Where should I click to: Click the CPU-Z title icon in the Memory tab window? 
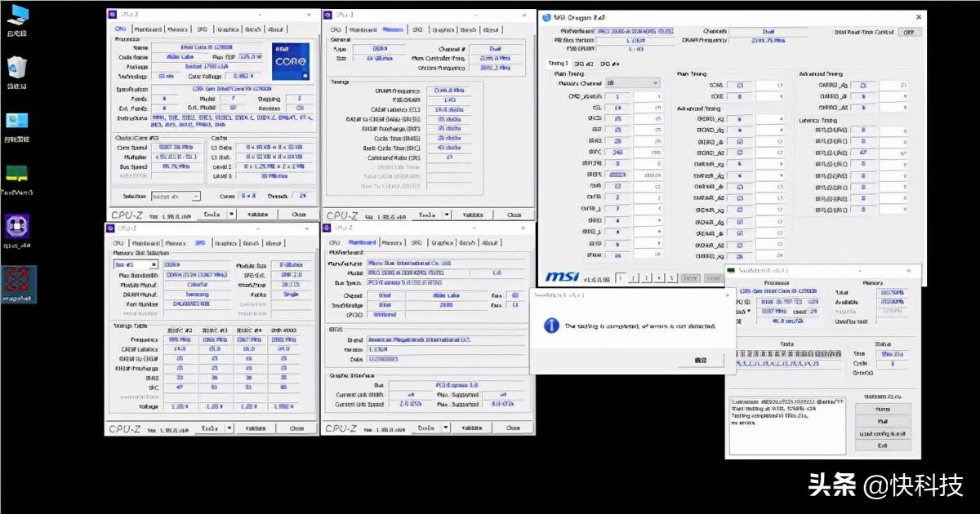(x=327, y=15)
